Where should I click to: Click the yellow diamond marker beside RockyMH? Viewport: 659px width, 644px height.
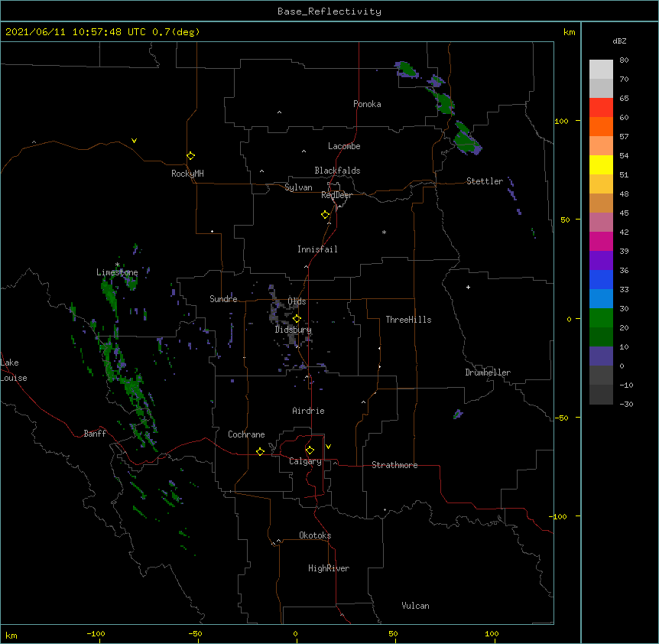191,155
